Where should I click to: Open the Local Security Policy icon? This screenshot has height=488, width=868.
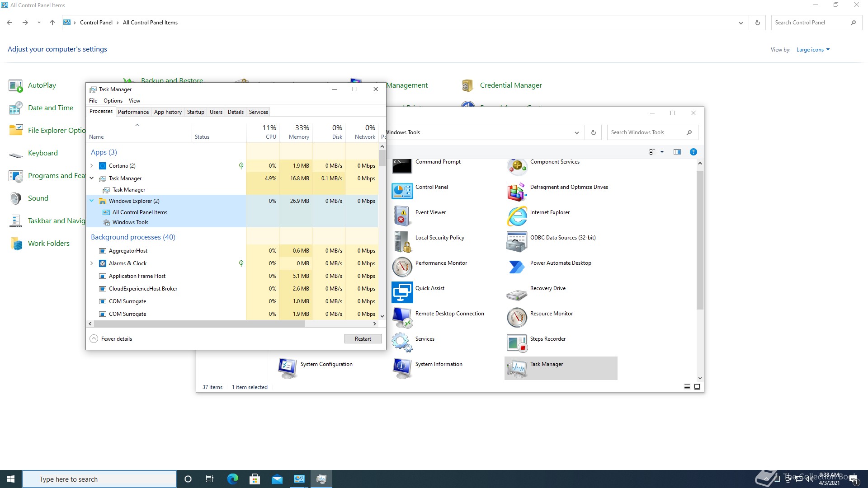point(402,242)
